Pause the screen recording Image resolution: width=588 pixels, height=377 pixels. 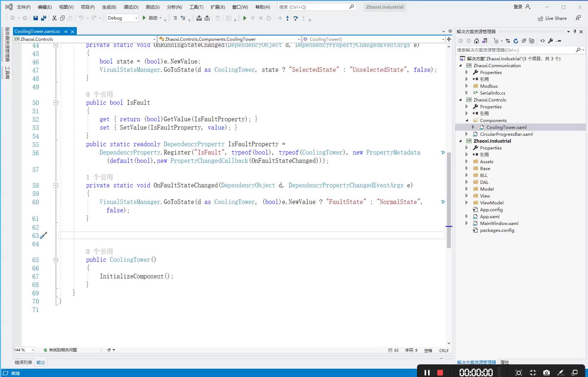(x=427, y=372)
